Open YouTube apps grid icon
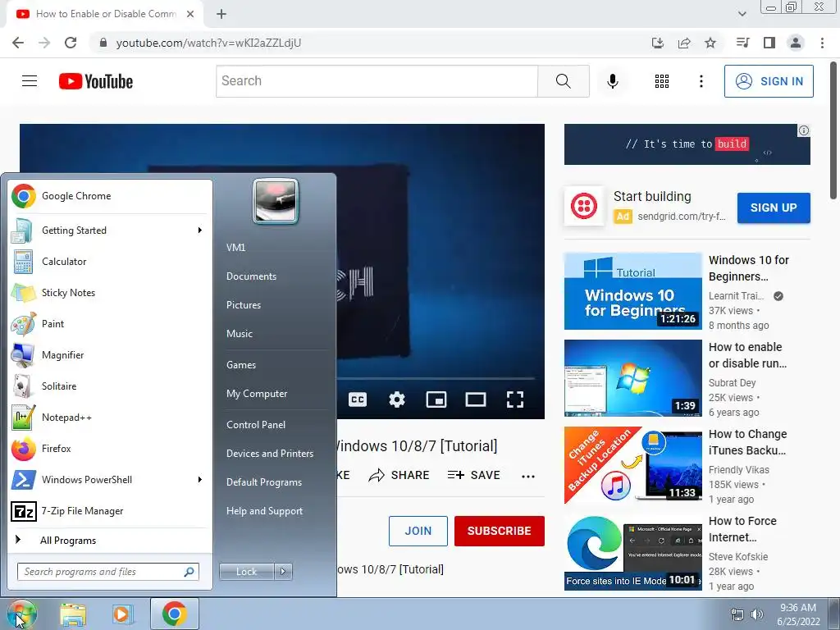840x630 pixels. [662, 81]
